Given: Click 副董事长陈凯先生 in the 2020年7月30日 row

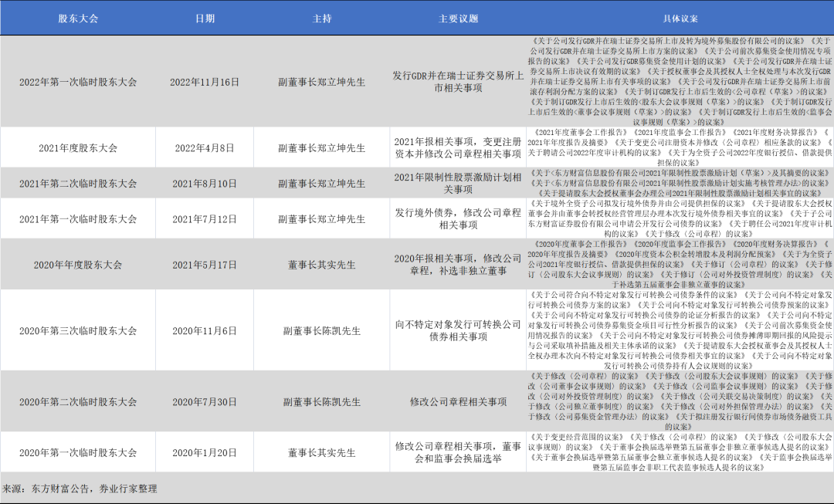Looking at the screenshot, I should [322, 401].
